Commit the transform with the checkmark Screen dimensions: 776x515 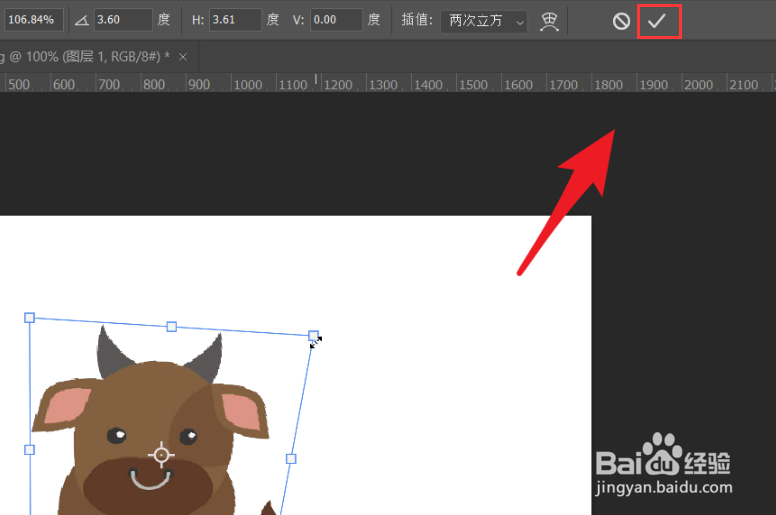click(x=657, y=21)
